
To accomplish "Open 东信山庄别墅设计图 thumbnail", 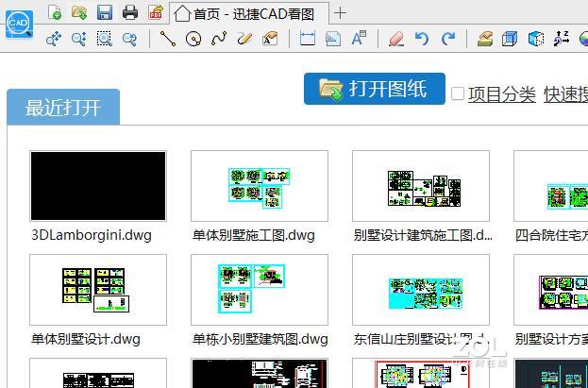I will click(x=421, y=290).
